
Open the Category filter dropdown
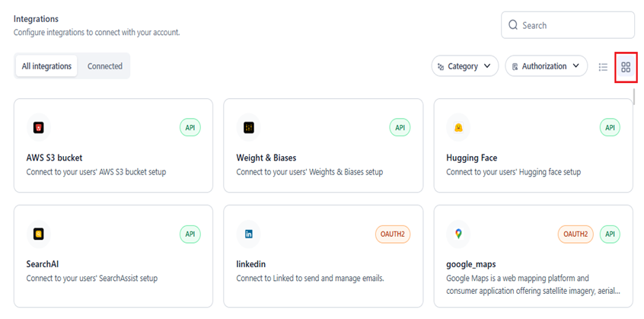(465, 66)
